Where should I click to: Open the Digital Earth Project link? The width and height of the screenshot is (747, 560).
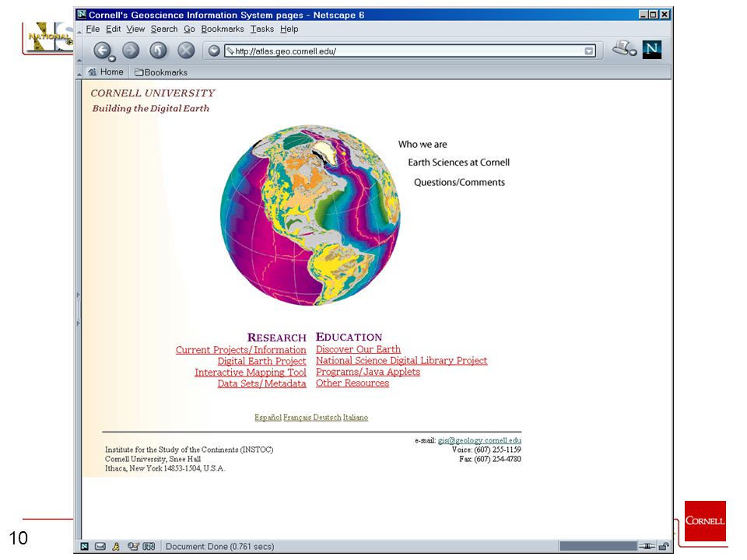261,362
